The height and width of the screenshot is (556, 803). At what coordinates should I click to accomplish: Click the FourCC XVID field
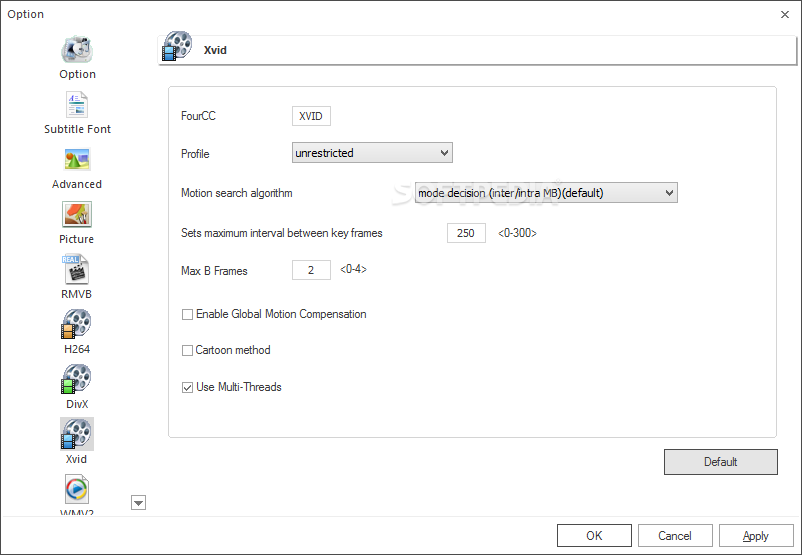pyautogui.click(x=311, y=116)
